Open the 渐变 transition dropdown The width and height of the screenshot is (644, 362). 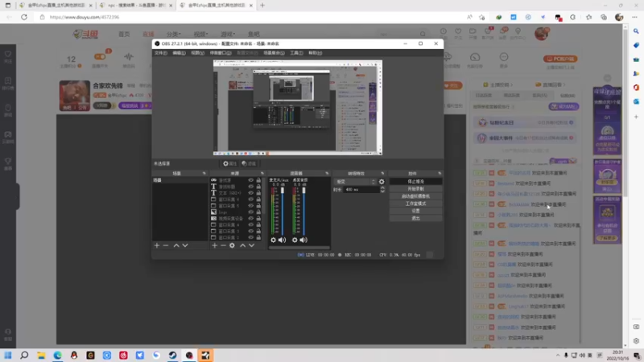tap(356, 182)
